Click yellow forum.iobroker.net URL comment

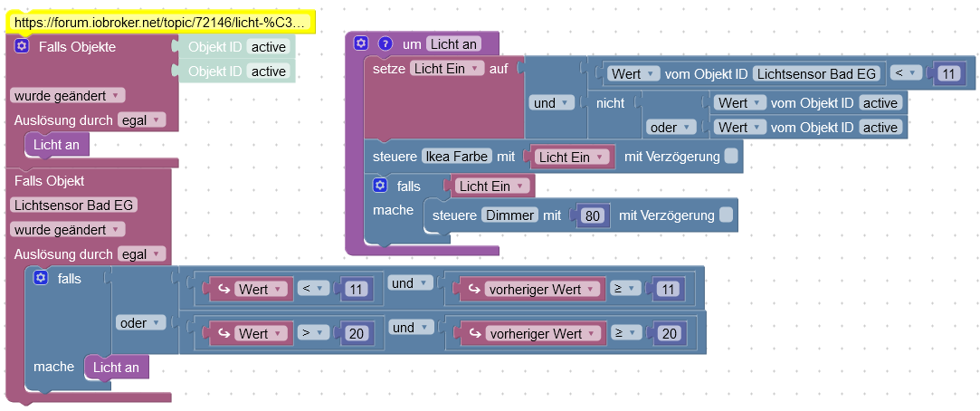tap(161, 24)
